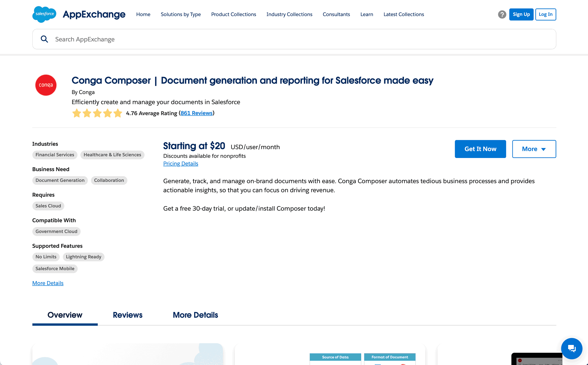Open the chat bubble widget
The image size is (588, 365).
[x=572, y=349]
